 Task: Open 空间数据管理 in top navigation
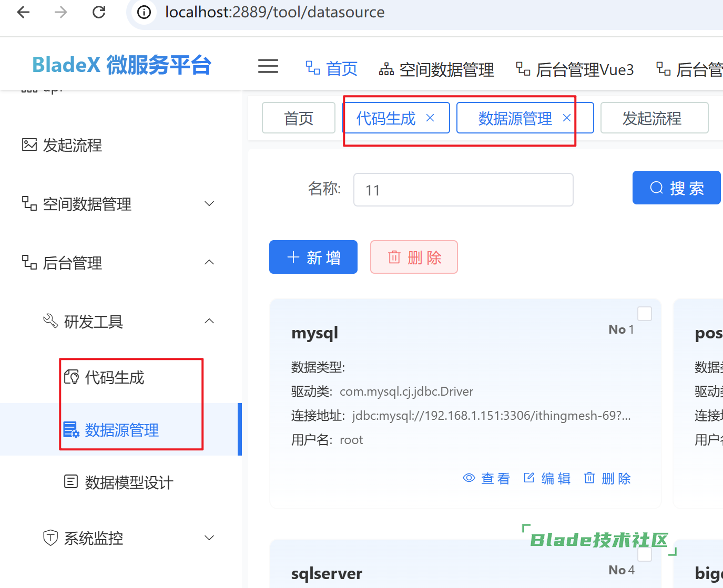point(437,69)
